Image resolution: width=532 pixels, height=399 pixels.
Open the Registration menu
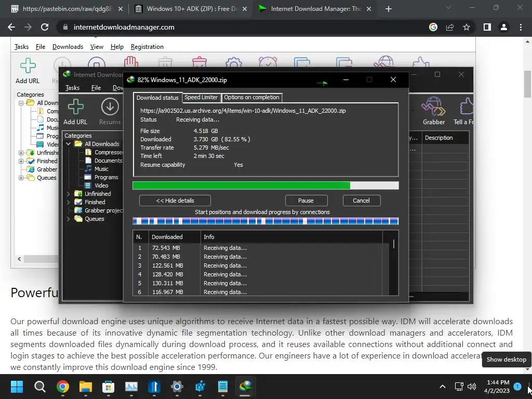tap(147, 47)
